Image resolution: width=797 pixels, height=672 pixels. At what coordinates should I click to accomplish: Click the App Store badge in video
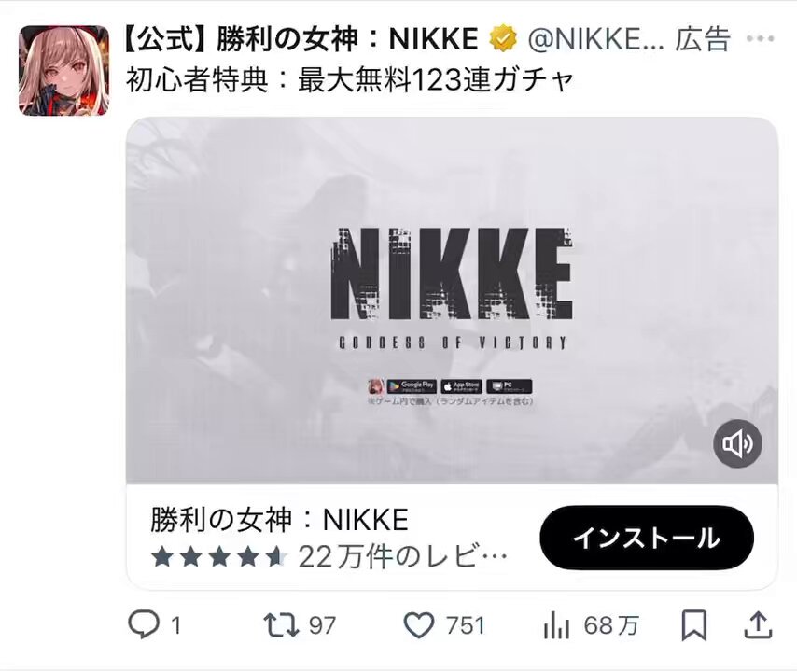tap(462, 386)
